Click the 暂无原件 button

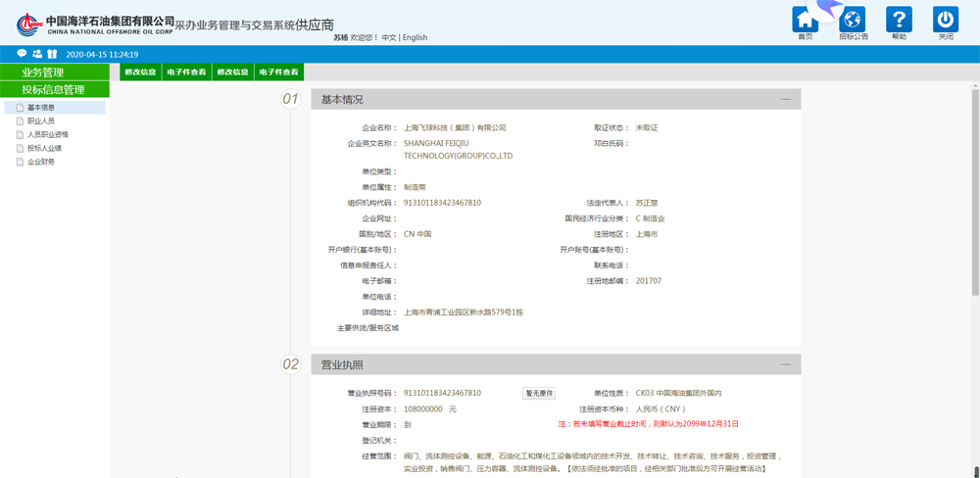(539, 394)
